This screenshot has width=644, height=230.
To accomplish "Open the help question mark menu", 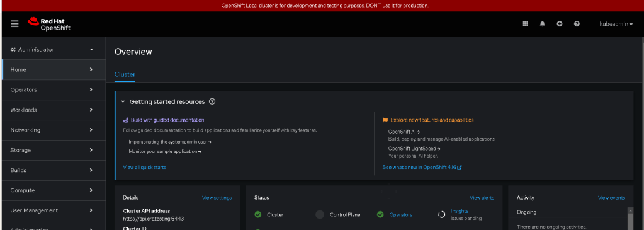I will coord(577,24).
